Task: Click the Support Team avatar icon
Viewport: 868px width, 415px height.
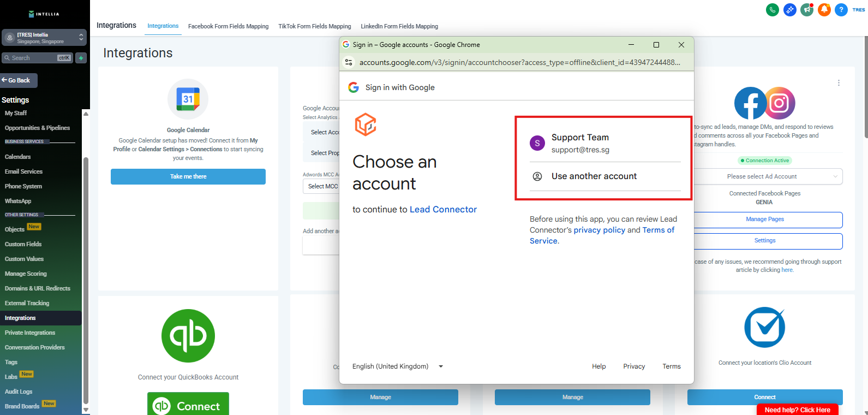Action: click(x=537, y=143)
